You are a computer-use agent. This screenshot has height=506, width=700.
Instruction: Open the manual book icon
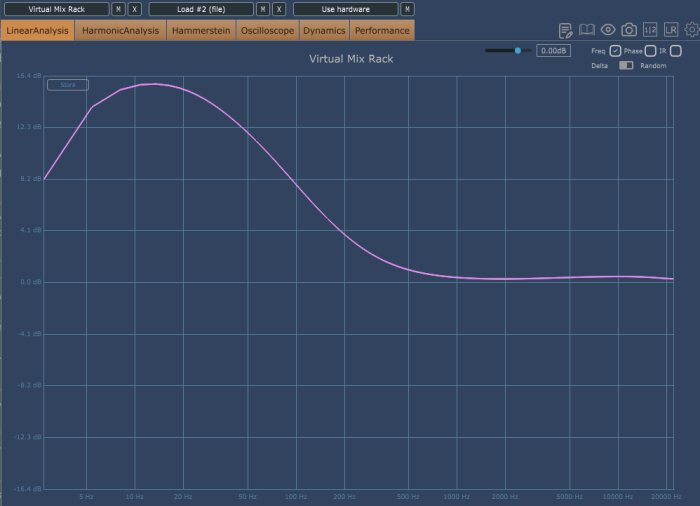click(x=587, y=30)
